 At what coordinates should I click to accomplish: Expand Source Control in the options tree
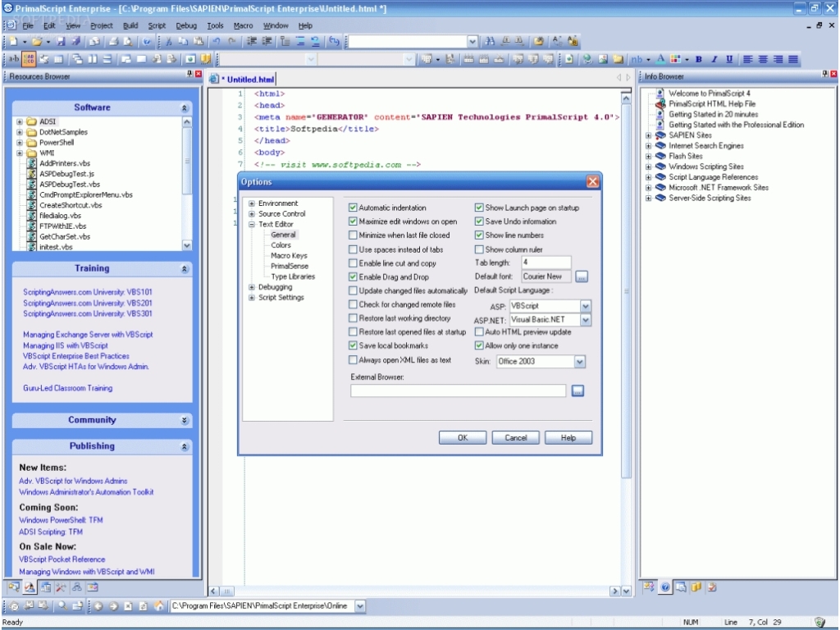tap(251, 214)
